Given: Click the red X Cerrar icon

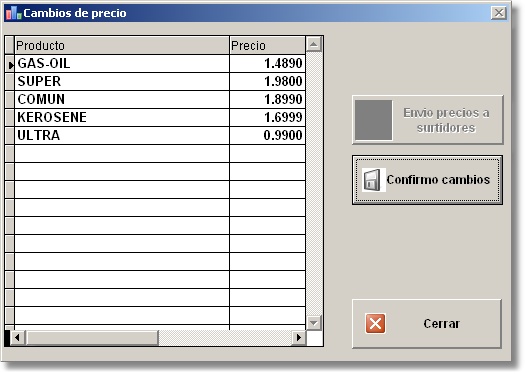Looking at the screenshot, I should pos(375,323).
